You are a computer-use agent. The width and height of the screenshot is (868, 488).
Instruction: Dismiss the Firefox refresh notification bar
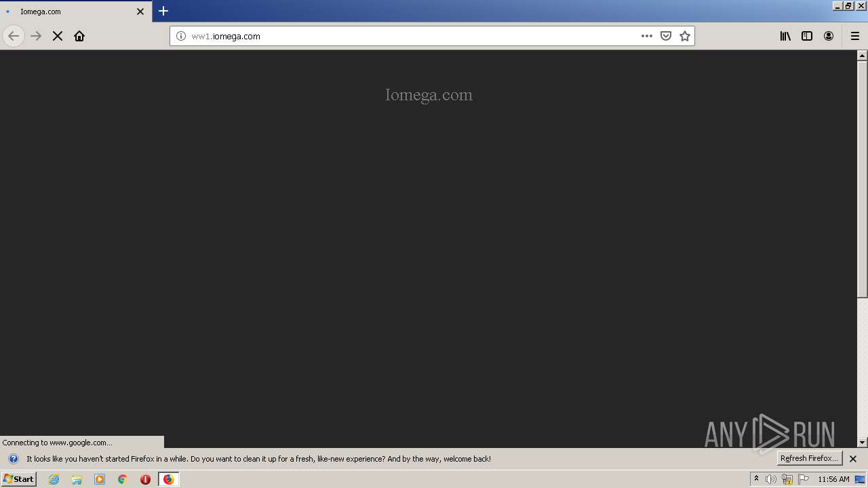[x=853, y=459]
